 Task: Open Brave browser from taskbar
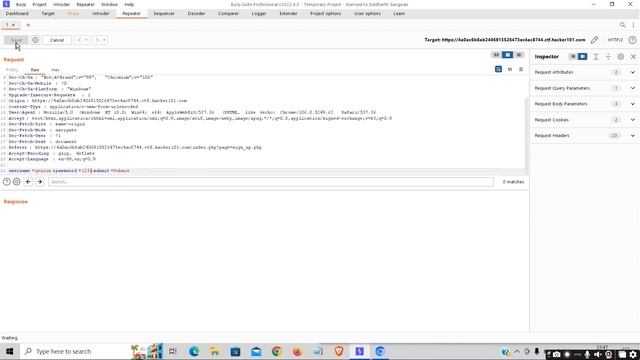tap(338, 351)
